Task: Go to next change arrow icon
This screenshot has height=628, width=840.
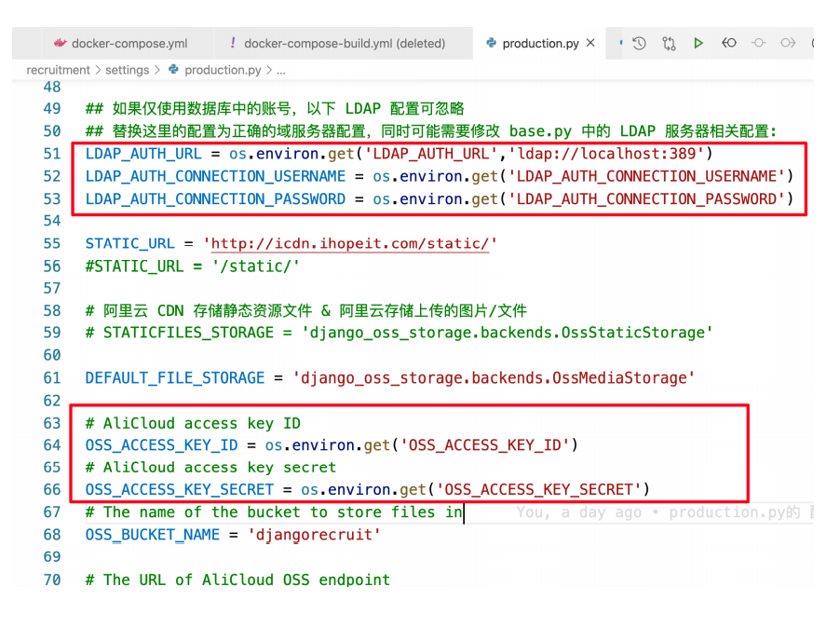Action: point(788,43)
